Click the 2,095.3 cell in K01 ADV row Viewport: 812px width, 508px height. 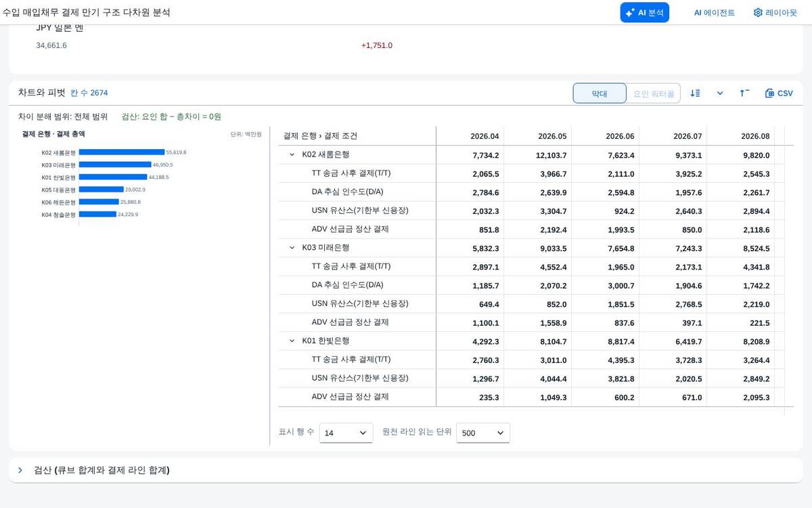[x=741, y=398]
